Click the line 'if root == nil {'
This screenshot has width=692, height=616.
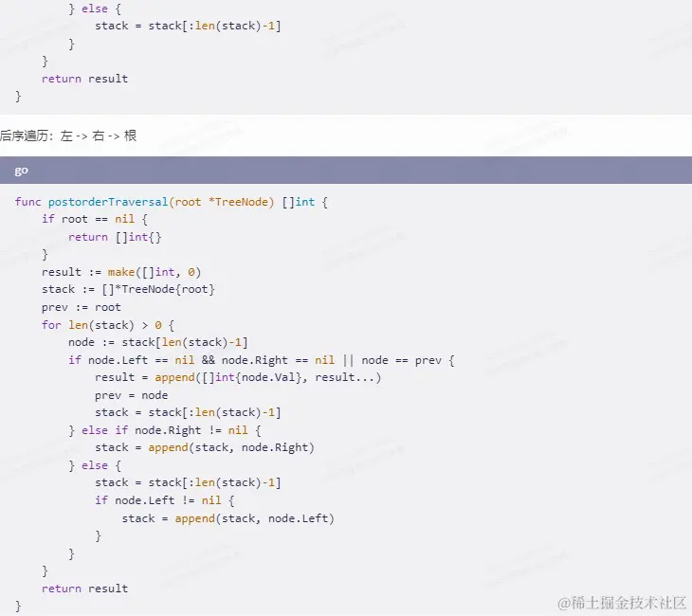coord(95,219)
